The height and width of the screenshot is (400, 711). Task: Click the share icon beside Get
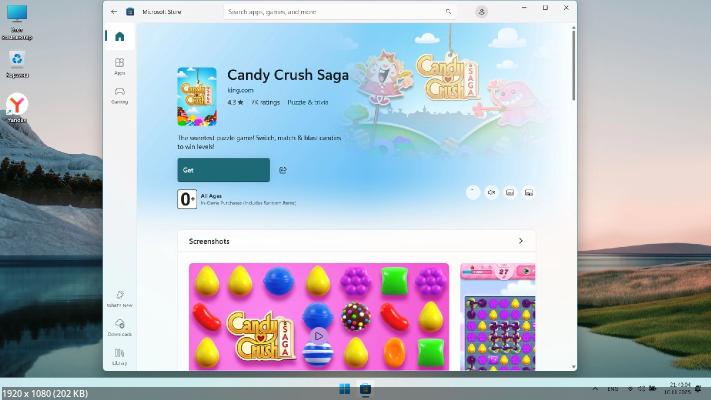coord(283,170)
